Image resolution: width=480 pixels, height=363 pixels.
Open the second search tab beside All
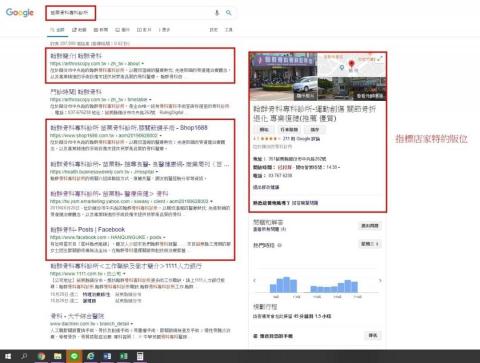tap(79, 30)
